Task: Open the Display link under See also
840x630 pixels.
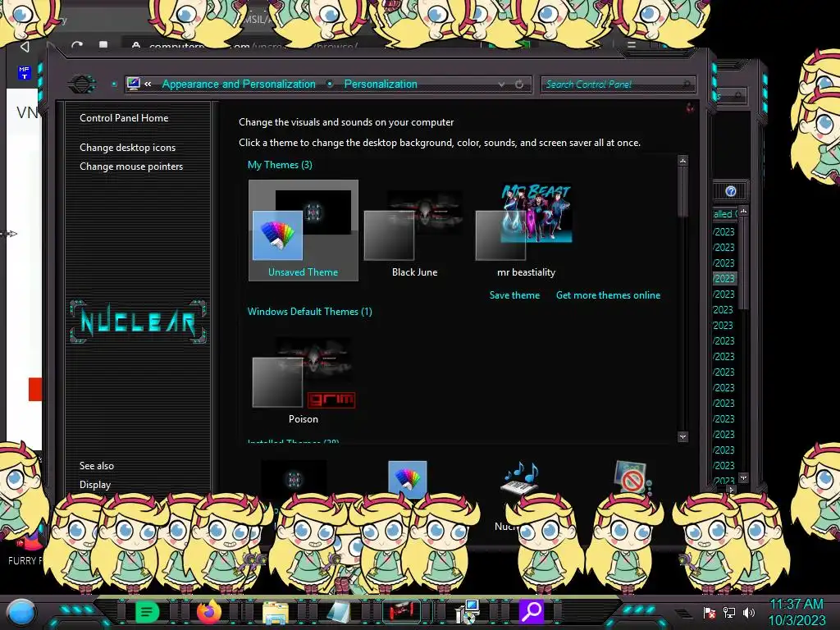Action: 95,485
